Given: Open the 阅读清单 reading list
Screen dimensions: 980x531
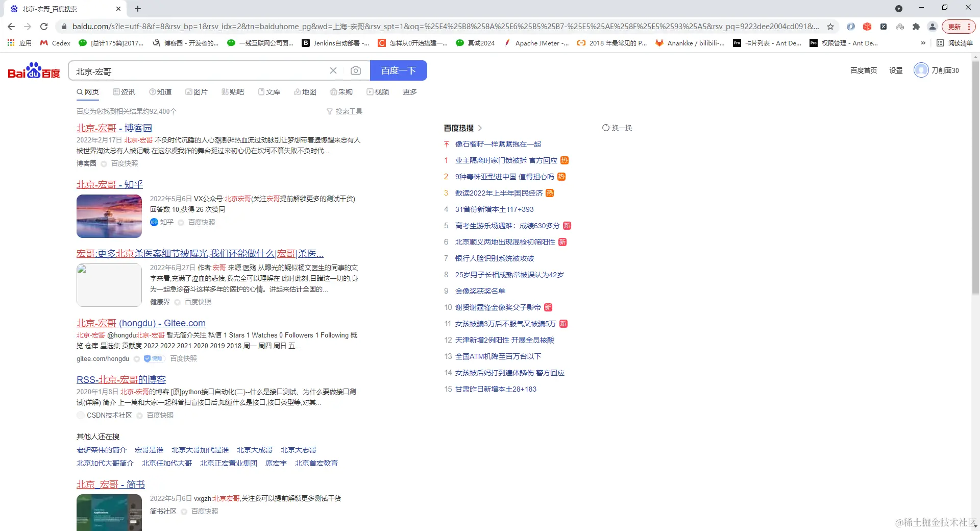Looking at the screenshot, I should [955, 43].
